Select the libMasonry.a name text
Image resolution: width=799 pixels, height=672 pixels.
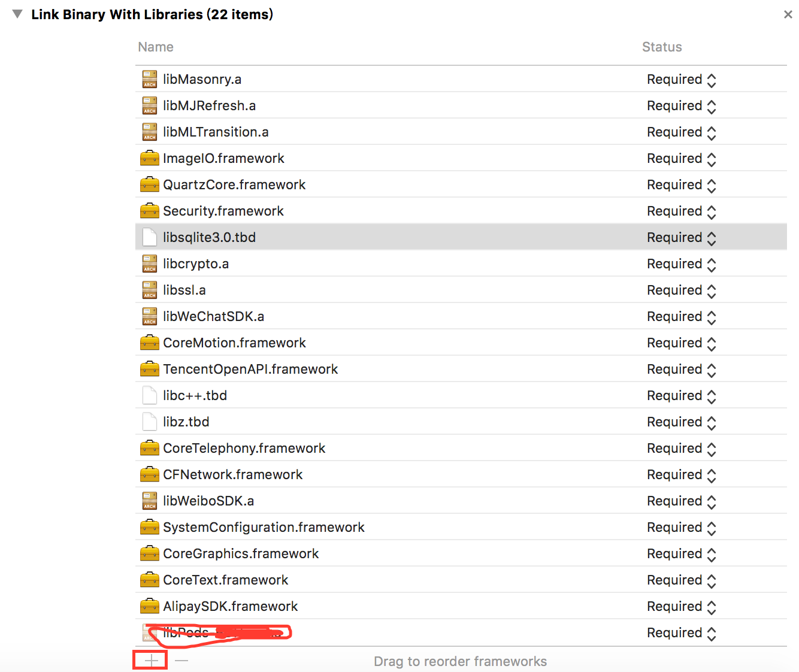(x=202, y=79)
